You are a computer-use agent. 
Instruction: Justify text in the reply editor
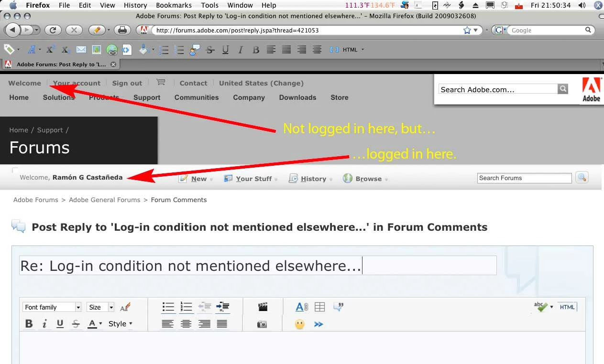tap(222, 324)
